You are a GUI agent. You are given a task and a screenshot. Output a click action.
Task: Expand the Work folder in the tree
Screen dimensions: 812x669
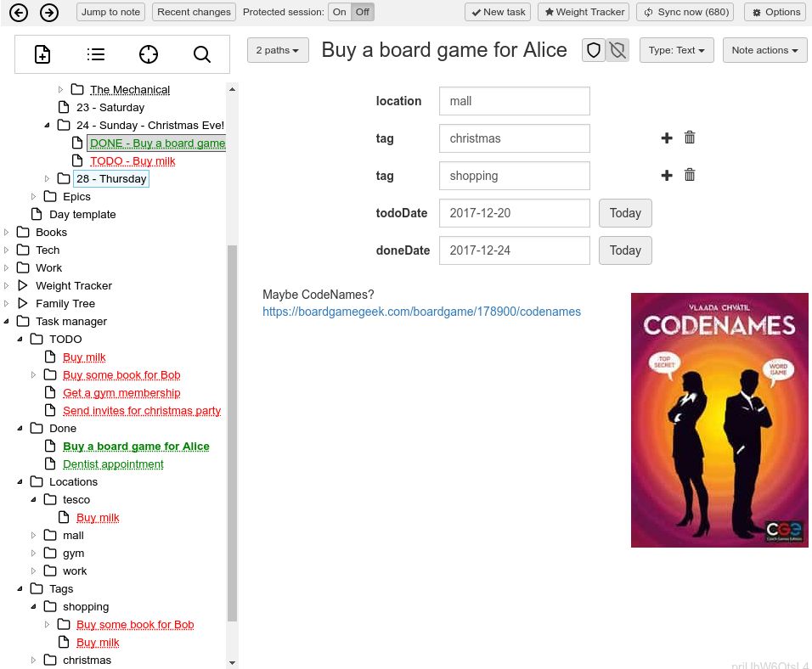coord(6,268)
